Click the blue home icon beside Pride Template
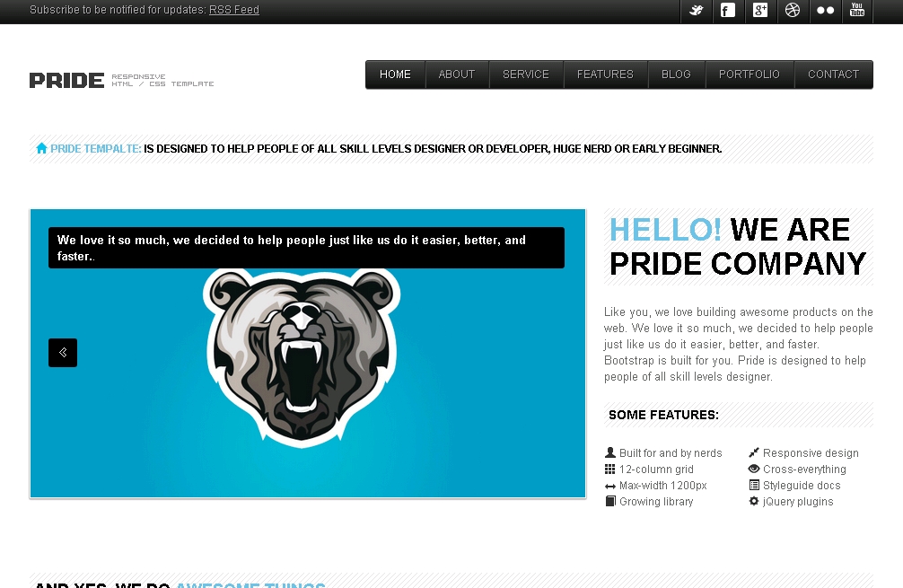Viewport: 903px width, 588px height. tap(41, 148)
